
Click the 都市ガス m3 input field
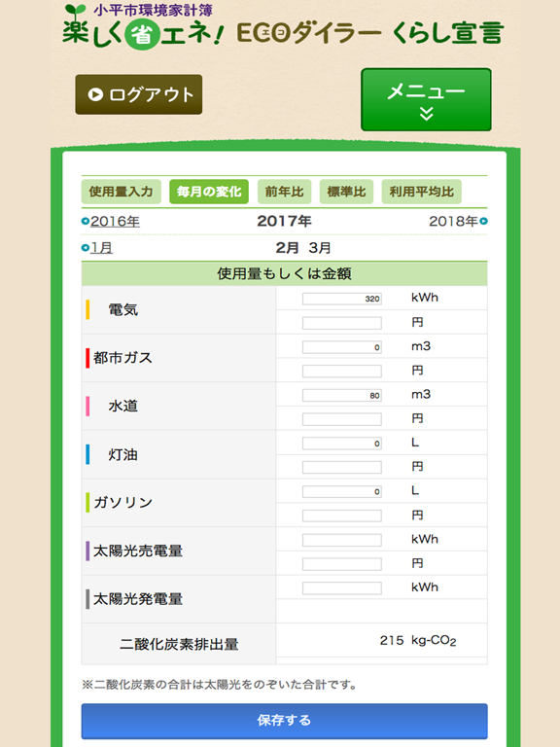click(x=342, y=347)
